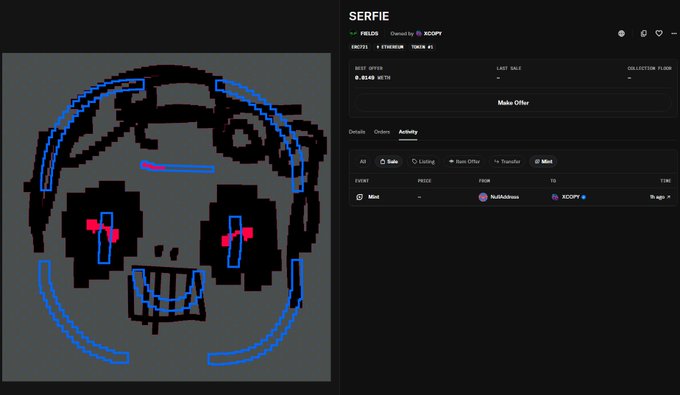Click the ETHEREUM chain badge

(390, 47)
